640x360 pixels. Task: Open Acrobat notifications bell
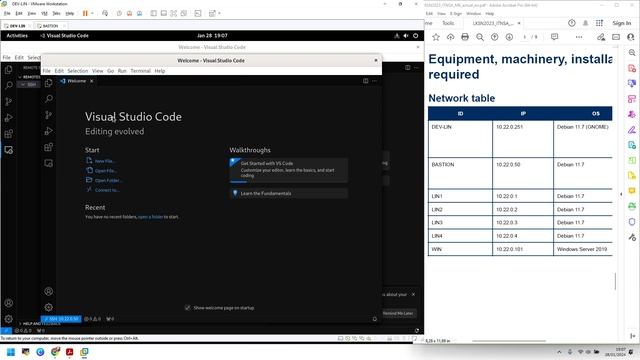[x=585, y=23]
